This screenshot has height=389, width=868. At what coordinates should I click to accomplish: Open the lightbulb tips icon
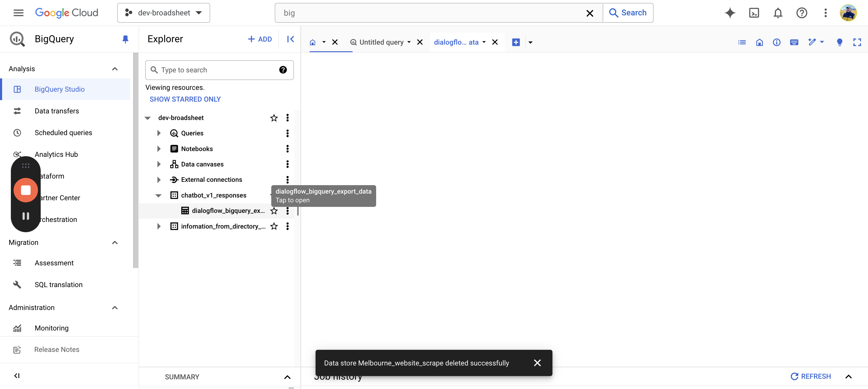839,42
